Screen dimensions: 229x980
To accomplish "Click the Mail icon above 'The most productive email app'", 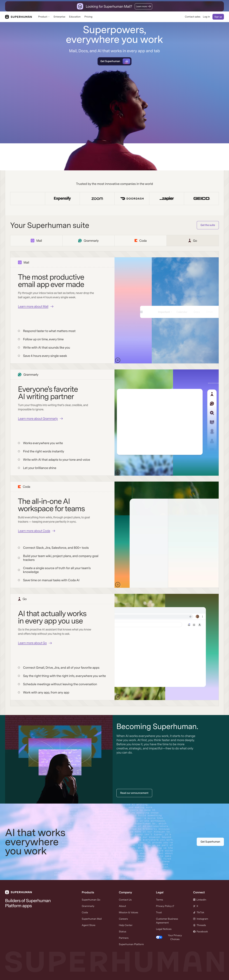I will pyautogui.click(x=20, y=262).
